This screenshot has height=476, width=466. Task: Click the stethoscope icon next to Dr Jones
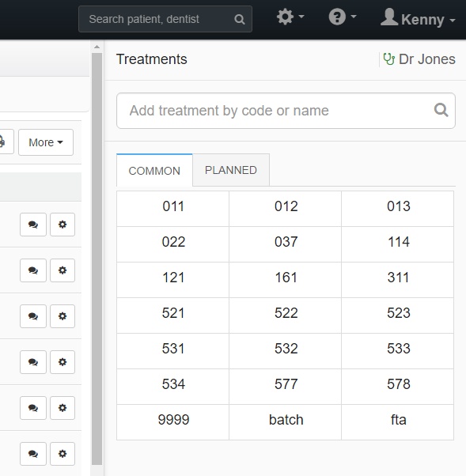388,59
